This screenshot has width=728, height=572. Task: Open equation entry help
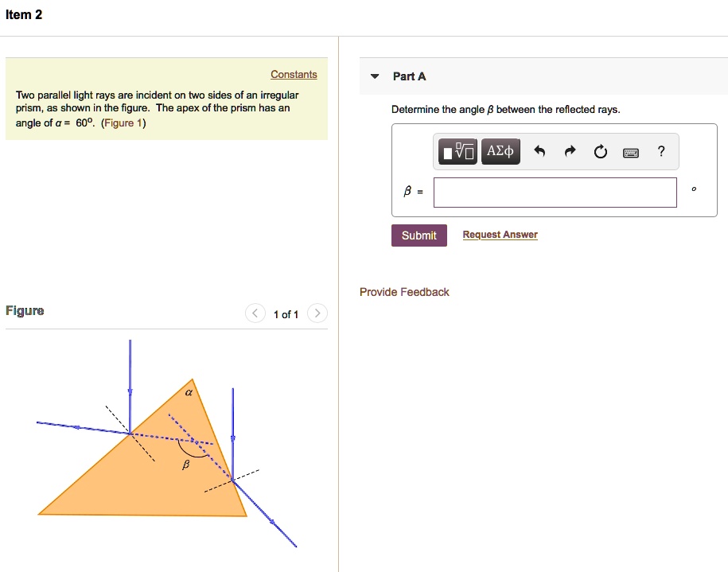click(x=660, y=151)
